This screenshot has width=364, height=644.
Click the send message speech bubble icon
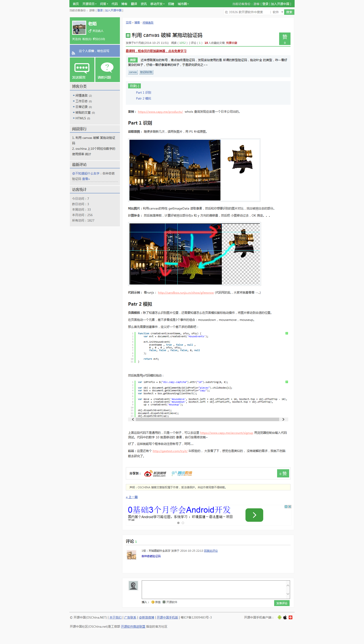point(82,68)
